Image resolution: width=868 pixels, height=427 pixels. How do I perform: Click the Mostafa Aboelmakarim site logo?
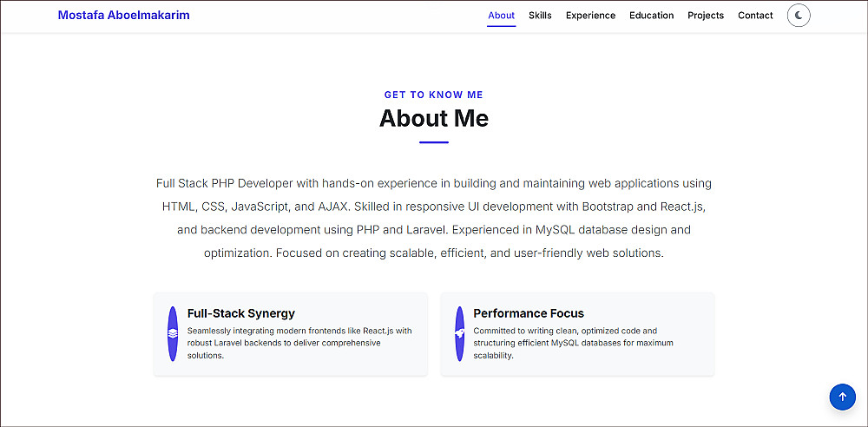[x=123, y=15]
